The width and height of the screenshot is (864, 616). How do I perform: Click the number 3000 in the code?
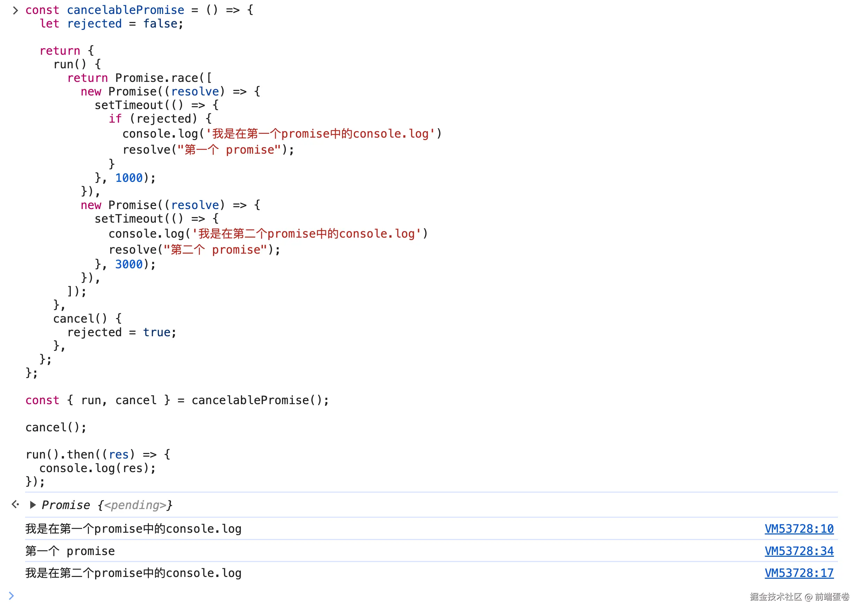coord(129,264)
